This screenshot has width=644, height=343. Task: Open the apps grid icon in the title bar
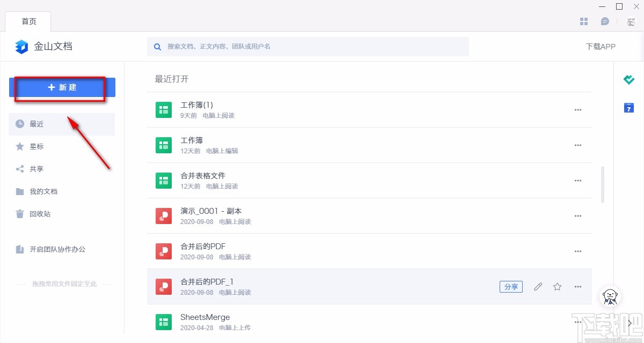584,21
